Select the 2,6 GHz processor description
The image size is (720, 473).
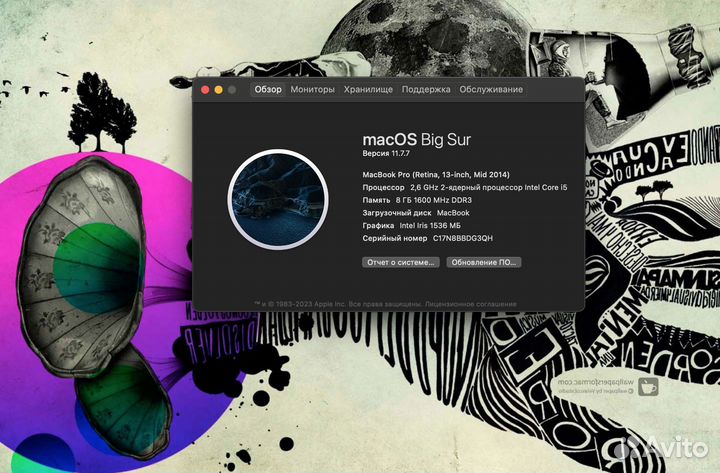(489, 187)
